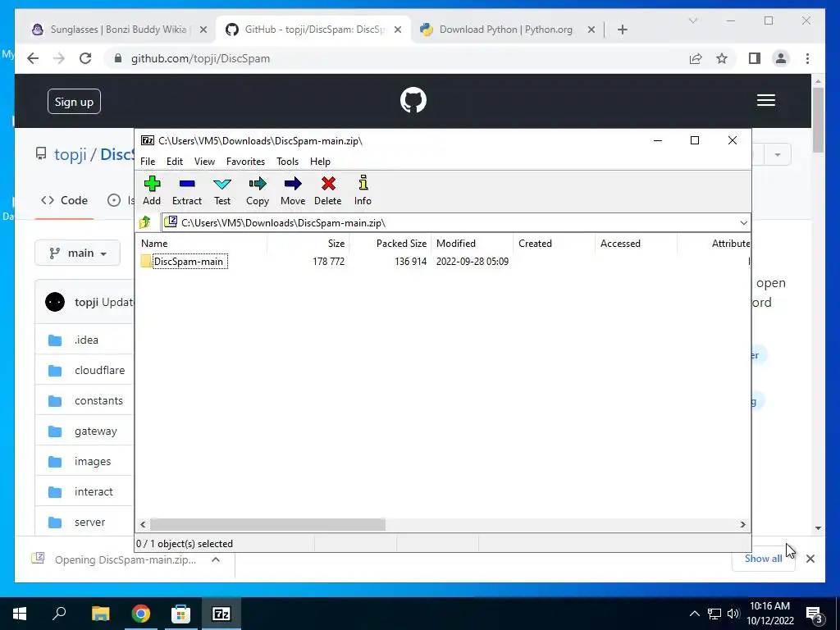Expand the 7-Zip address path dropdown
This screenshot has width=840, height=630.
[x=743, y=223]
